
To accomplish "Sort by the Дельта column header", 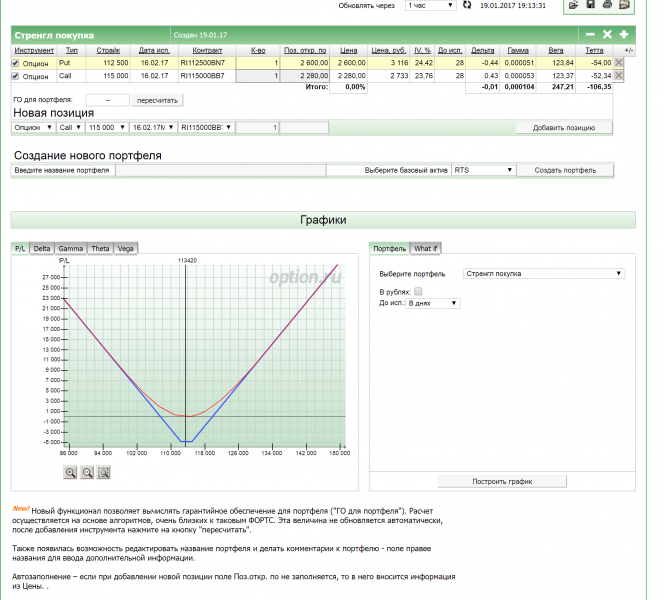I will [483, 50].
